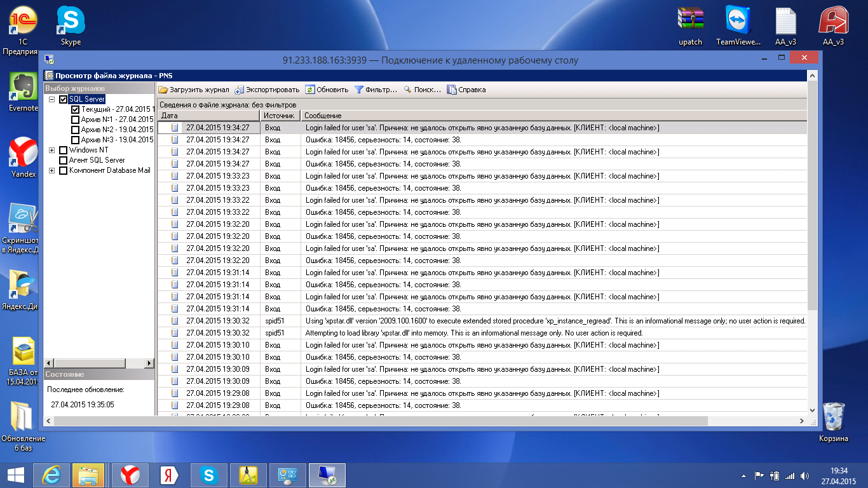Expand the Windows NT tree node

[52, 150]
